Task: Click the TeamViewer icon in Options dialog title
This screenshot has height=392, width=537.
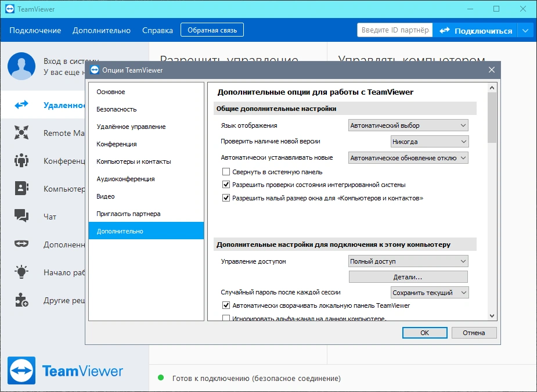Action: [95, 70]
